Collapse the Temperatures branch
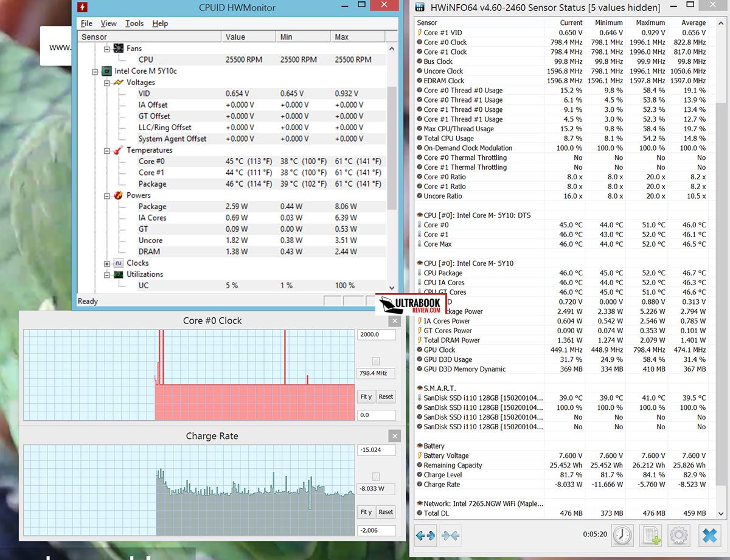Screen dimensions: 730x560 pos(107,150)
